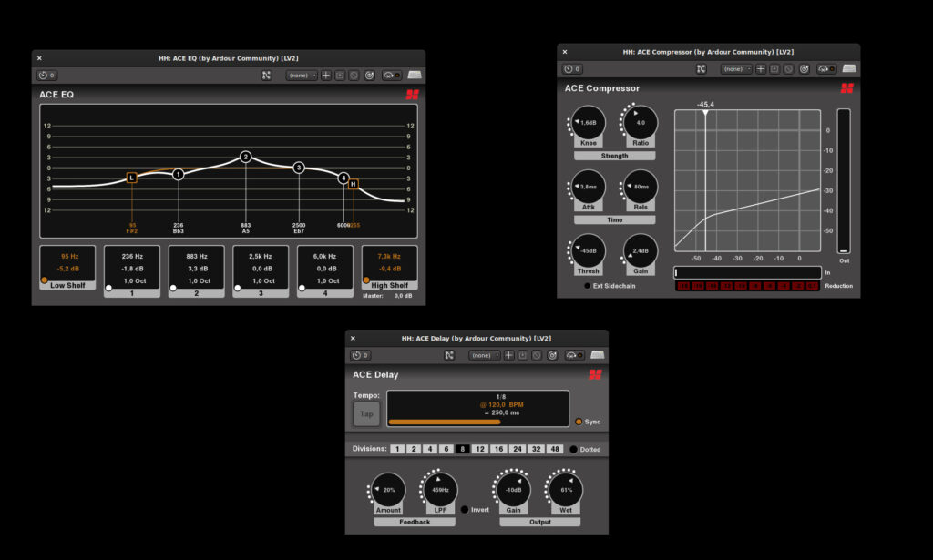Reset parameters in ACE Delay toolbar

(x=552, y=355)
